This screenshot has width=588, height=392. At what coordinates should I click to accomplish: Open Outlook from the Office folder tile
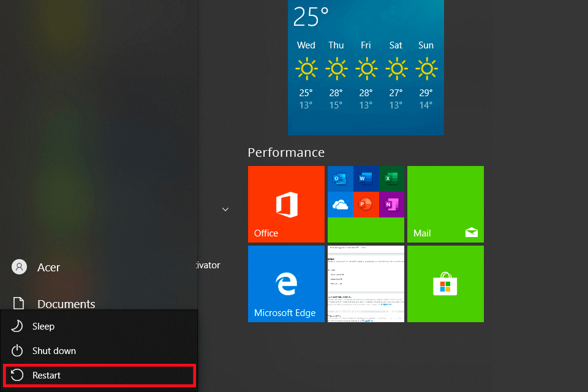click(340, 179)
